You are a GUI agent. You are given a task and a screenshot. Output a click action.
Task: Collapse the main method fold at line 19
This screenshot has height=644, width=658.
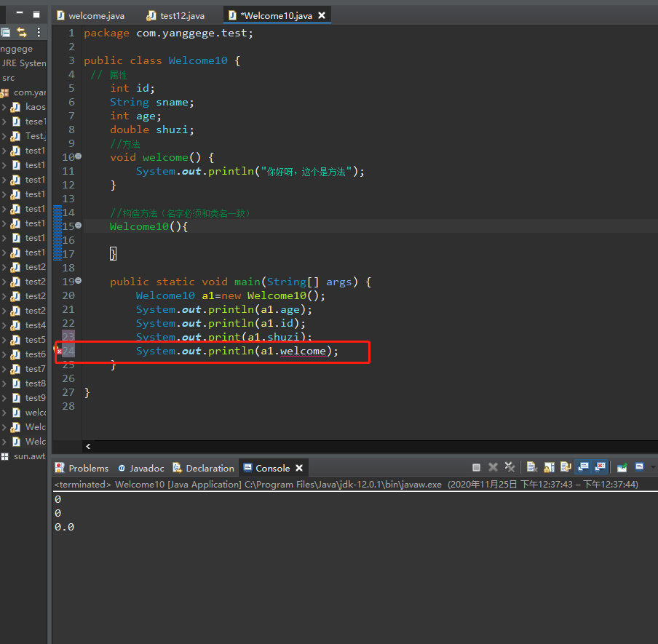(x=79, y=281)
